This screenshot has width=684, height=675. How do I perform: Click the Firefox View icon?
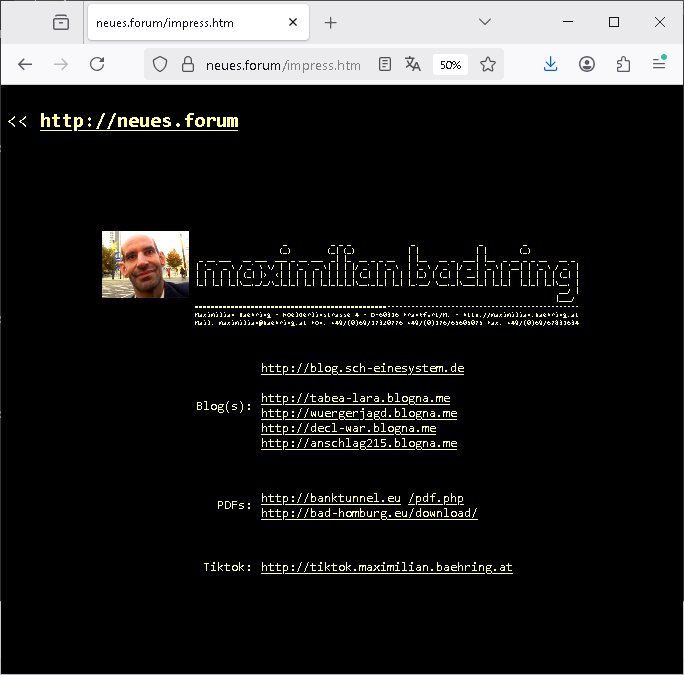coord(62,22)
